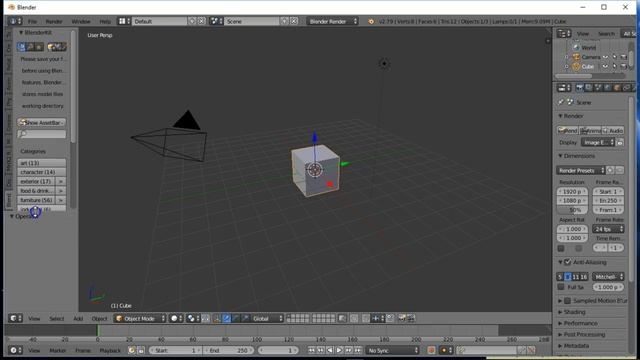640x360 pixels.
Task: Toggle Camera visibility eye icon
Action: (x=605, y=57)
